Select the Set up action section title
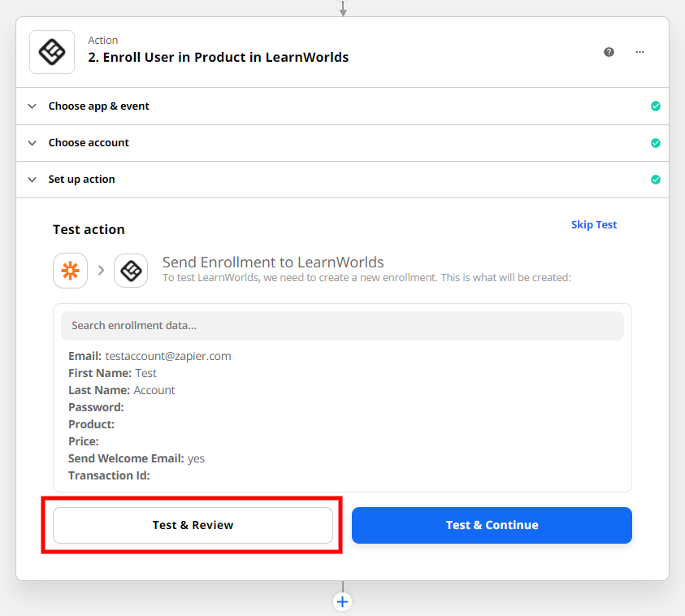Image resolution: width=685 pixels, height=616 pixels. (82, 179)
